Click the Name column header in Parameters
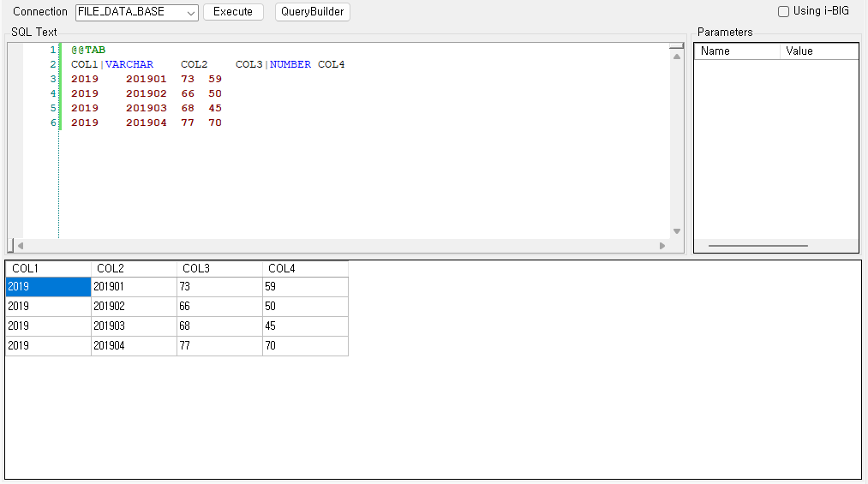The height and width of the screenshot is (484, 868). click(x=736, y=51)
